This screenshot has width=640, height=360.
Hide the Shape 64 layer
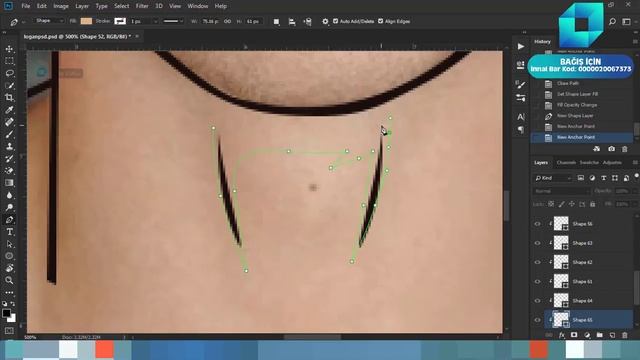pos(538,300)
